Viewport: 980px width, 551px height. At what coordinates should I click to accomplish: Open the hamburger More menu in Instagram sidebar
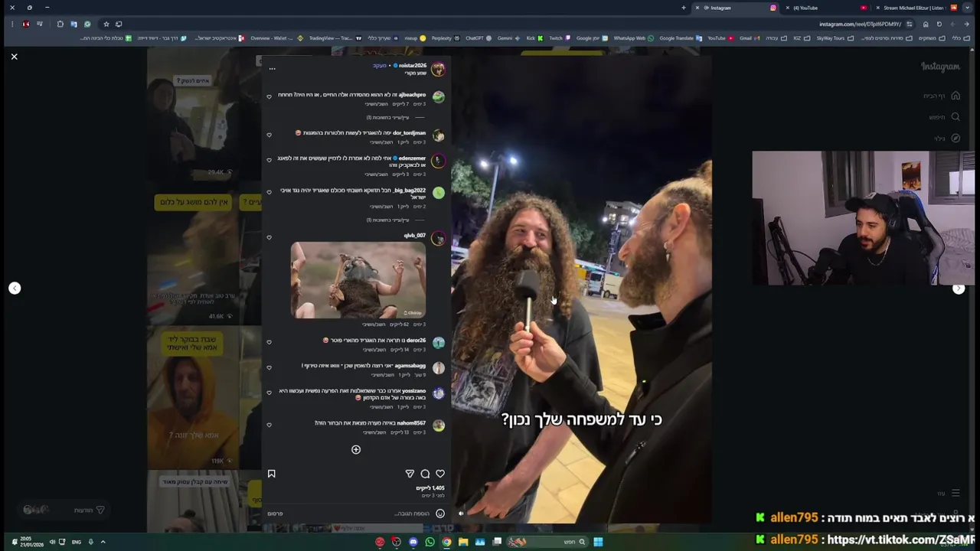[x=955, y=494]
